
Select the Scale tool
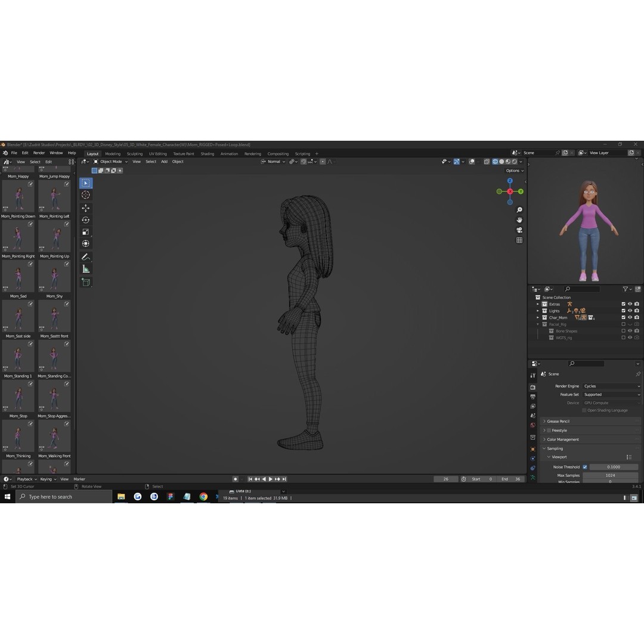86,232
